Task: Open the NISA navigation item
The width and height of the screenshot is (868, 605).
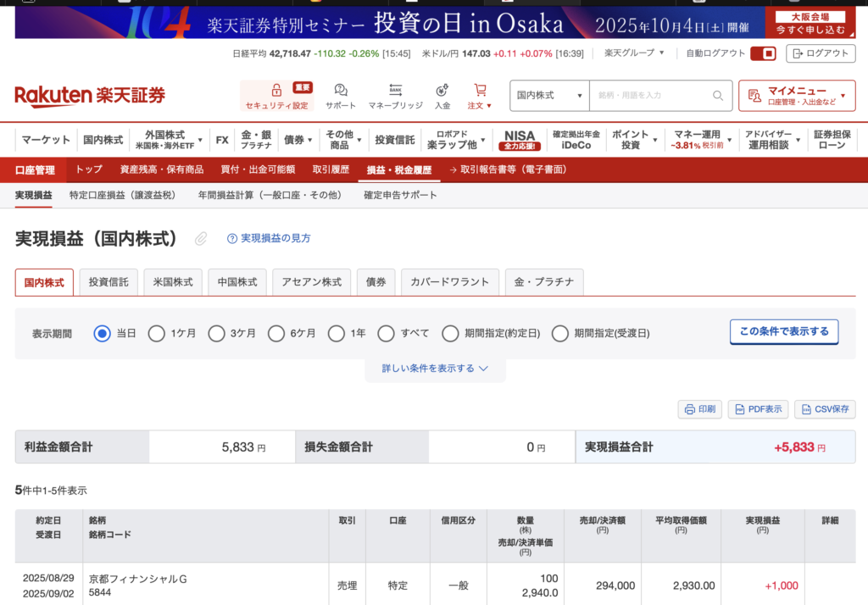Action: [520, 140]
